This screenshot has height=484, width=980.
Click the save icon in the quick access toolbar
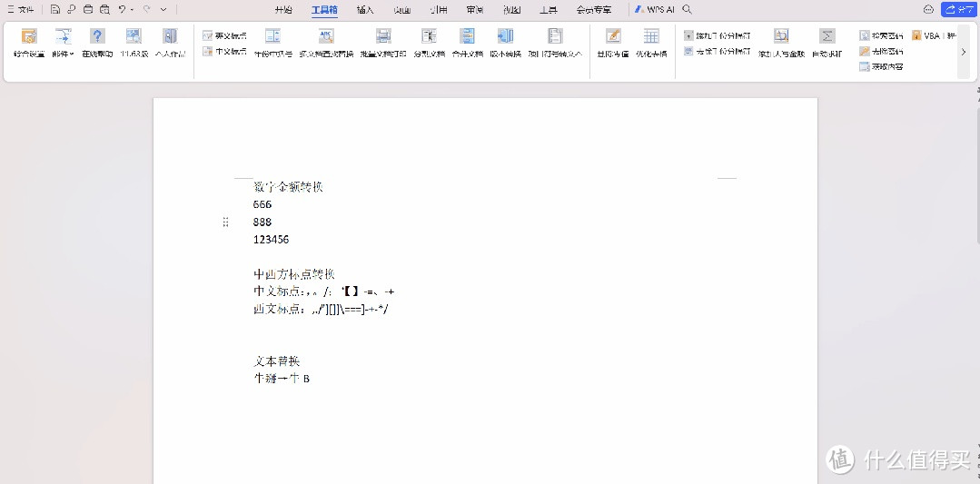[55, 9]
